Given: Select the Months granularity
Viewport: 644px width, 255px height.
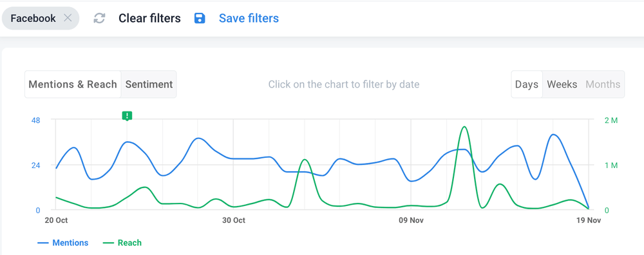Looking at the screenshot, I should (x=603, y=84).
